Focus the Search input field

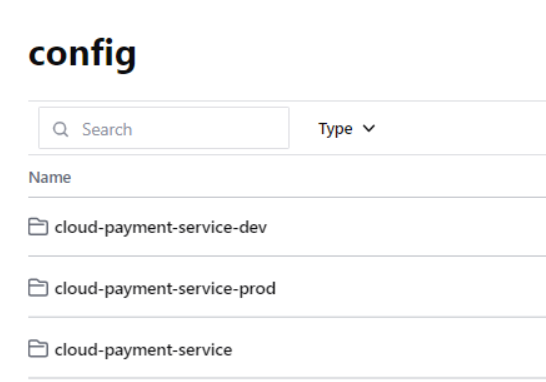coord(164,128)
